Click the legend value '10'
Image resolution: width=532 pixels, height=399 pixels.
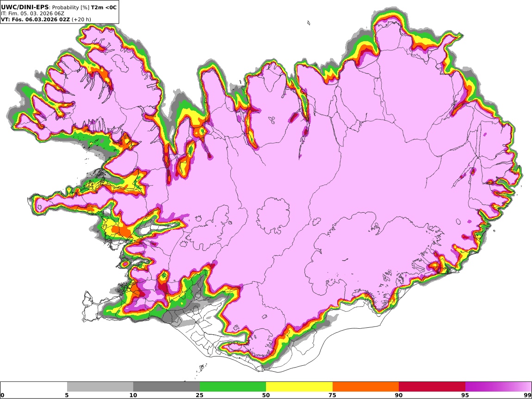pos(133,395)
